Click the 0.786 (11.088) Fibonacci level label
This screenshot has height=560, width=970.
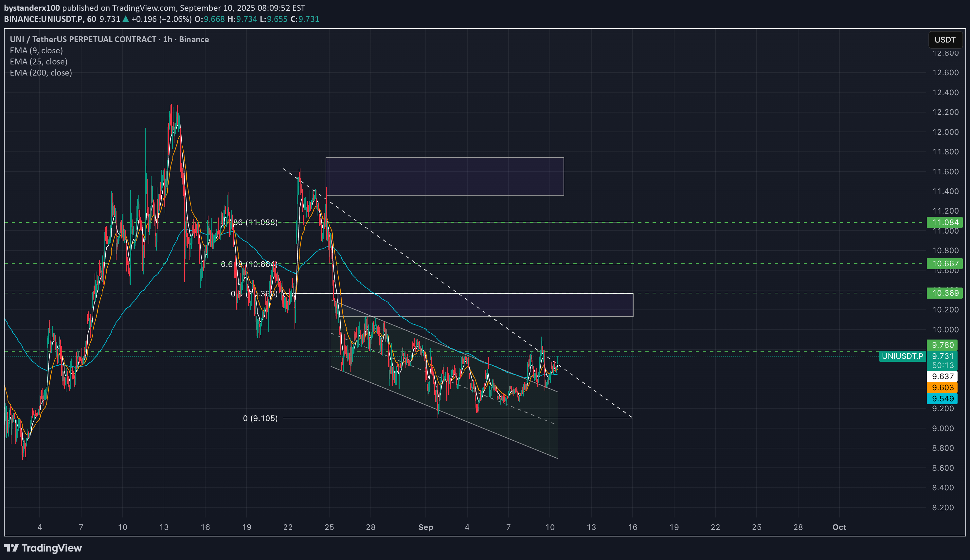pyautogui.click(x=249, y=222)
